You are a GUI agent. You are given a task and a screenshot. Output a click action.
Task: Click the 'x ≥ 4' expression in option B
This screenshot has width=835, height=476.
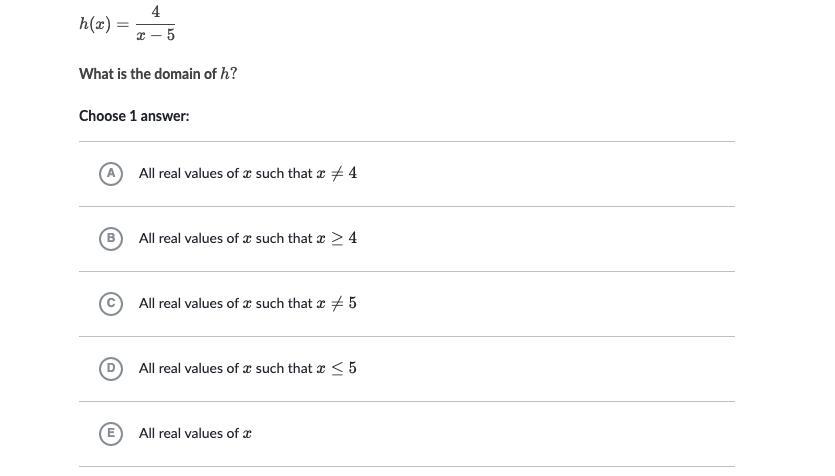(x=337, y=238)
